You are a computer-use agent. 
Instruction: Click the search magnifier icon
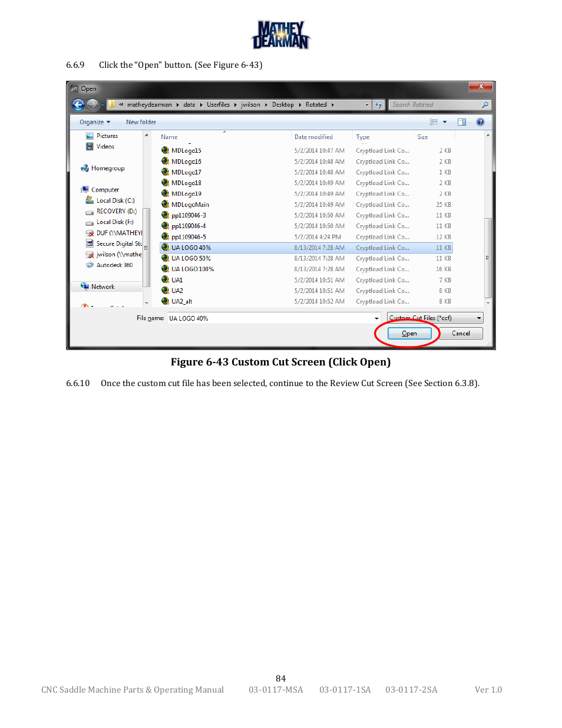(x=485, y=105)
